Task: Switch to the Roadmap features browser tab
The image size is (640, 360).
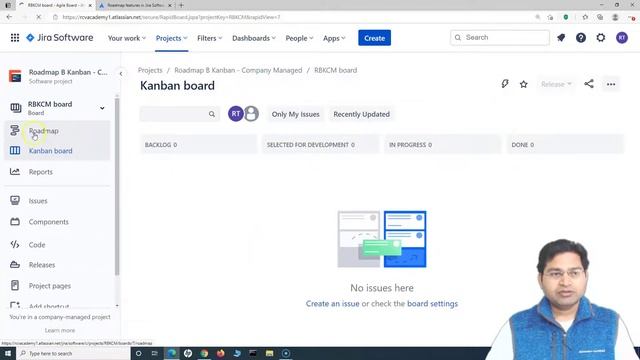Action: pos(136,5)
